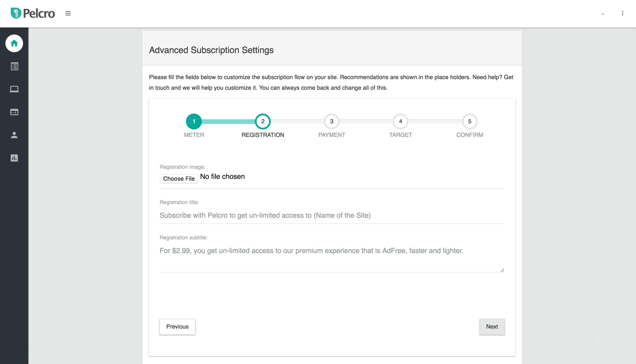Viewport: 636px width, 364px height.
Task: Open the analytics bar chart sidebar icon
Action: 14,158
